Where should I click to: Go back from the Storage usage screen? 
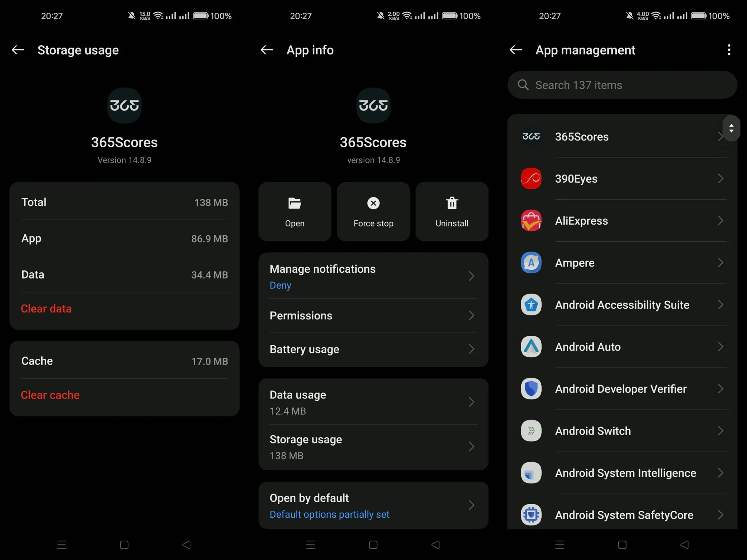tap(18, 50)
